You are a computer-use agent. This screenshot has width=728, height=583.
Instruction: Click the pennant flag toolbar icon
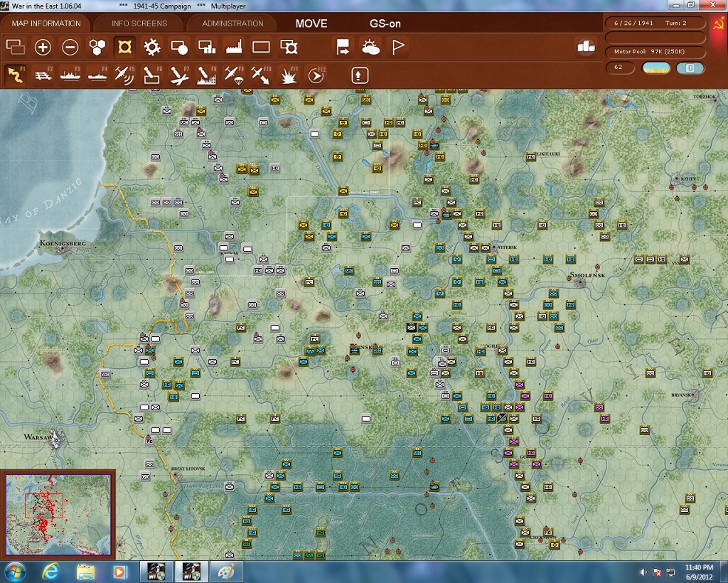pyautogui.click(x=398, y=47)
